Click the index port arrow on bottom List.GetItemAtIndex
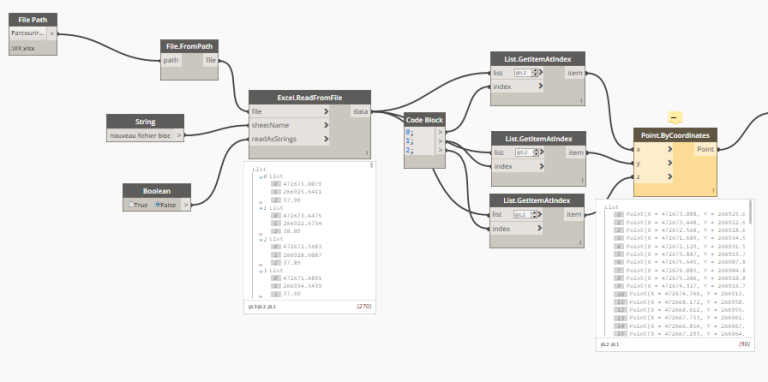Viewport: 768px width, 382px height. 540,228
